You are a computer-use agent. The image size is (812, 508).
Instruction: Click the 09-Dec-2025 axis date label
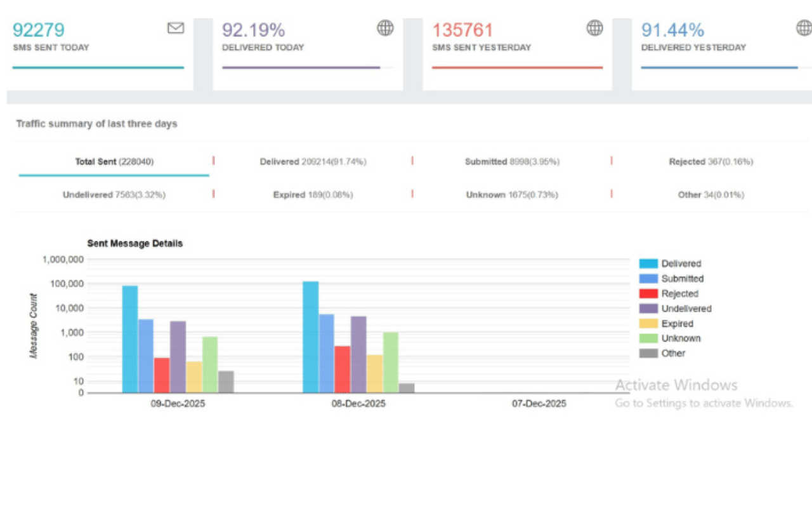point(178,404)
